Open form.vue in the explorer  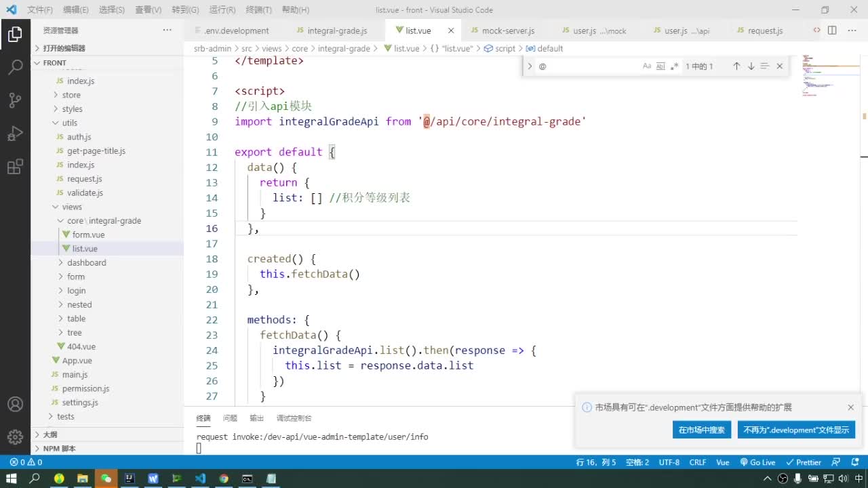(x=107, y=235)
